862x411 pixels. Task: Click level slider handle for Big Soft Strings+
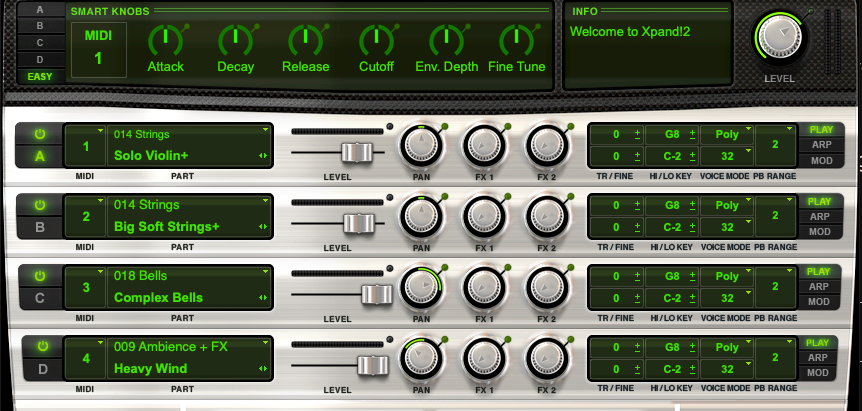pos(359,224)
